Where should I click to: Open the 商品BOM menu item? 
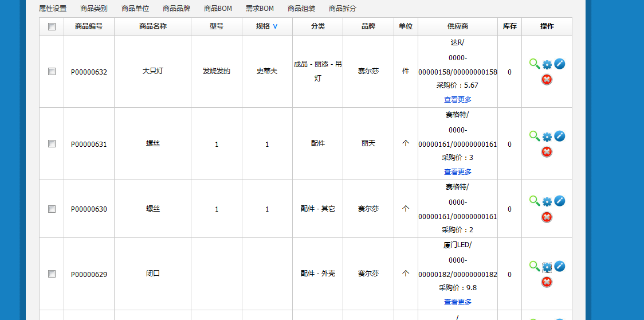[x=218, y=9]
